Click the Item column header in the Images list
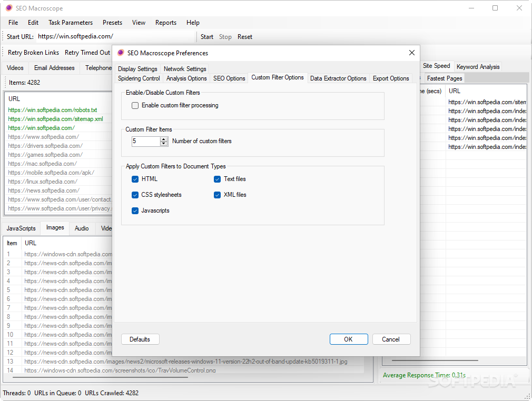532x401 pixels. (x=12, y=243)
